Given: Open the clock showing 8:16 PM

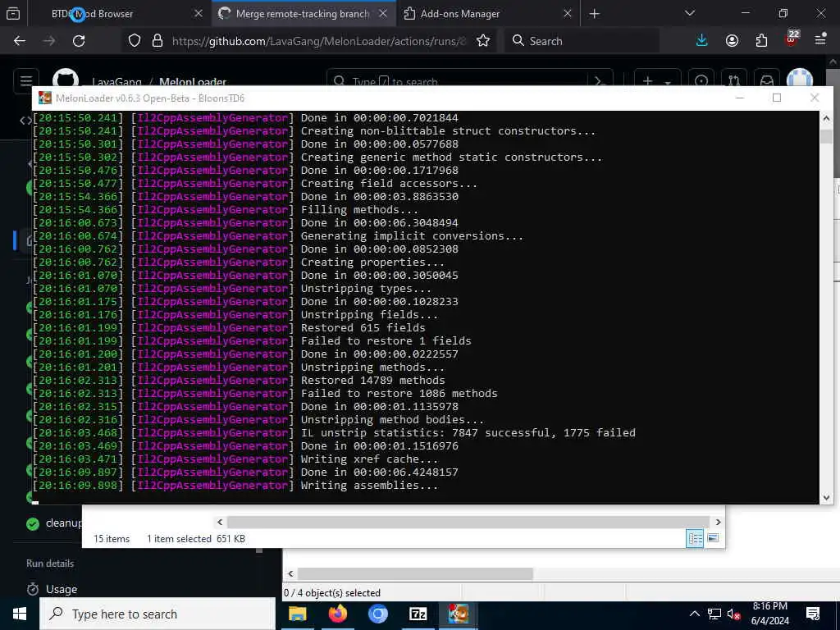Looking at the screenshot, I should [x=769, y=614].
